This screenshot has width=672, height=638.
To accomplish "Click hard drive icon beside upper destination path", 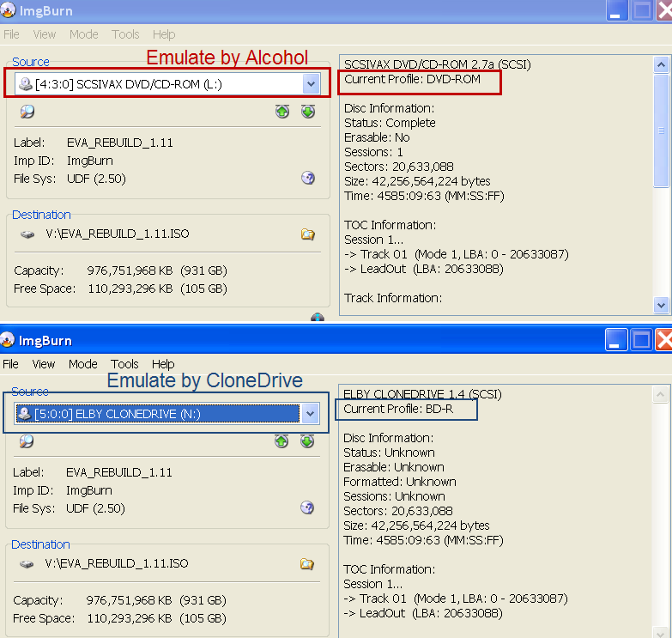I will tap(27, 234).
